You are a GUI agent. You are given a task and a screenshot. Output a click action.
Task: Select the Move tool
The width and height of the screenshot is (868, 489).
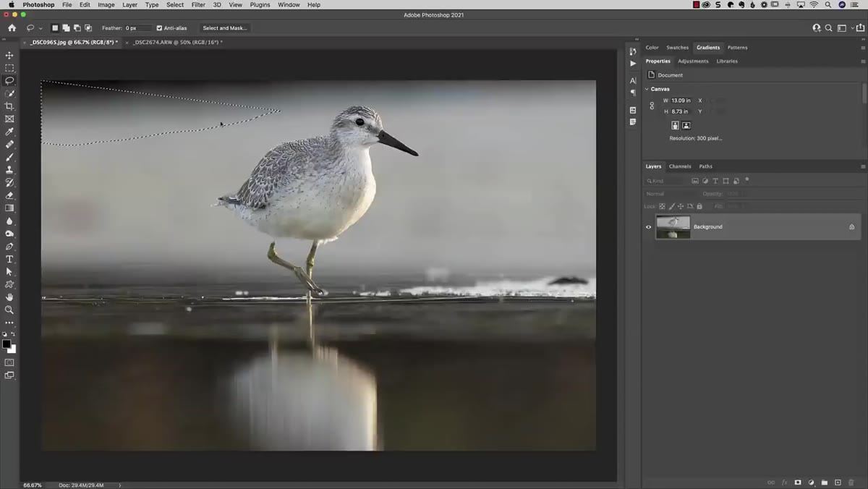[x=9, y=55]
